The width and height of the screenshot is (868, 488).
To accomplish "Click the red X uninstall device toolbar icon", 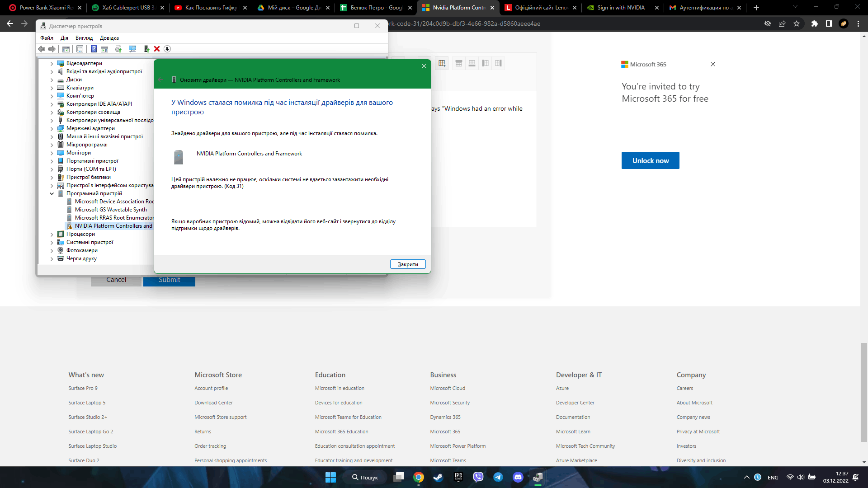I will (157, 49).
